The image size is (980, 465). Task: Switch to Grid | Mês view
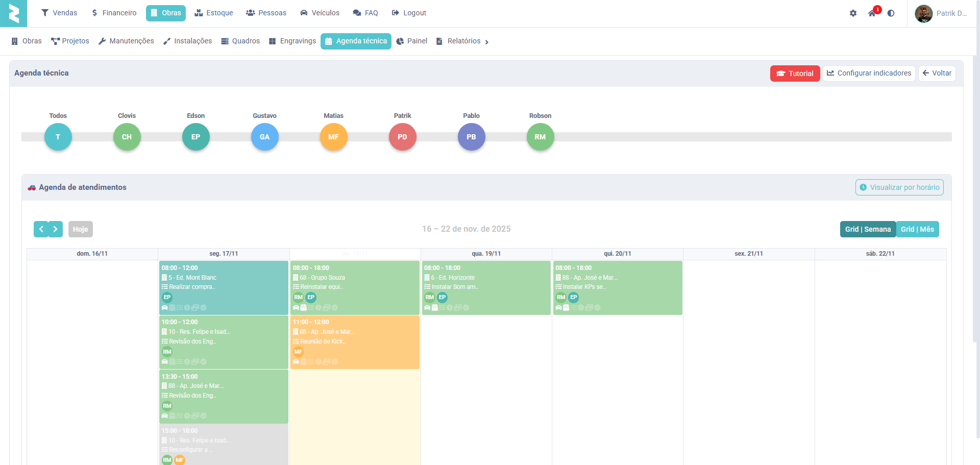[917, 229]
